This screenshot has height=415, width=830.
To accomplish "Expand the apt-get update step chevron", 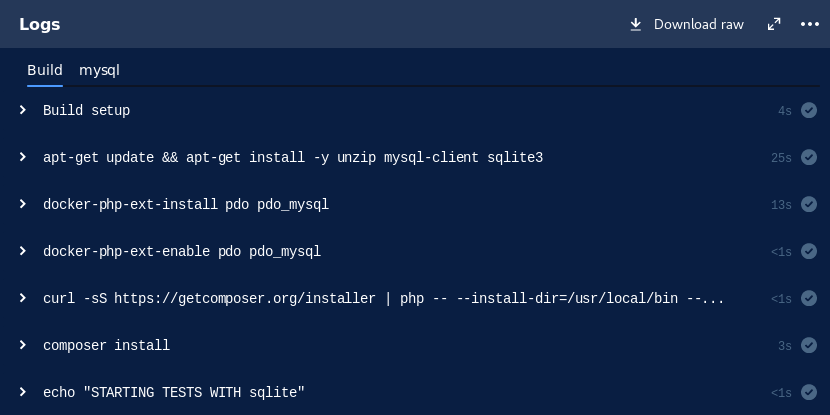I will pyautogui.click(x=23, y=157).
